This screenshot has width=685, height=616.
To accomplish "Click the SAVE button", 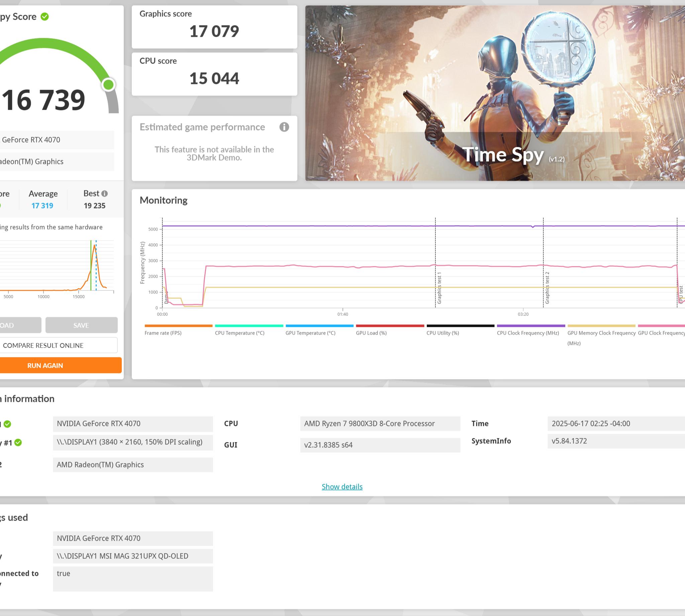I will pyautogui.click(x=81, y=325).
